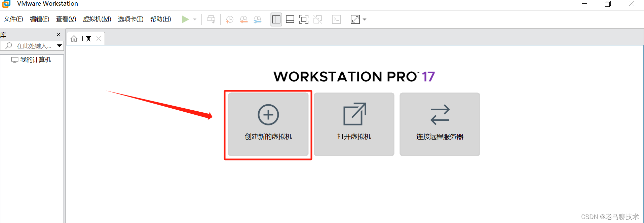Click 打开虚拟机 button

click(354, 124)
